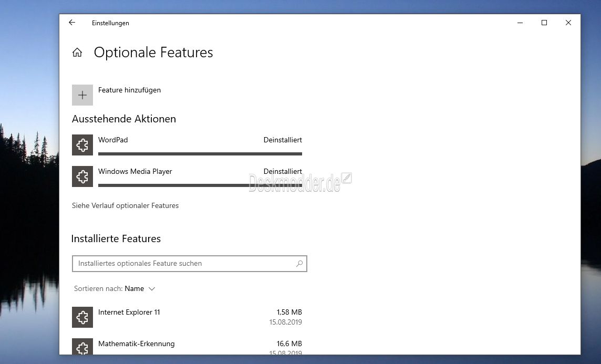This screenshot has width=601, height=364.
Task: Click the Ausstehende Aktionen heading
Action: [124, 119]
